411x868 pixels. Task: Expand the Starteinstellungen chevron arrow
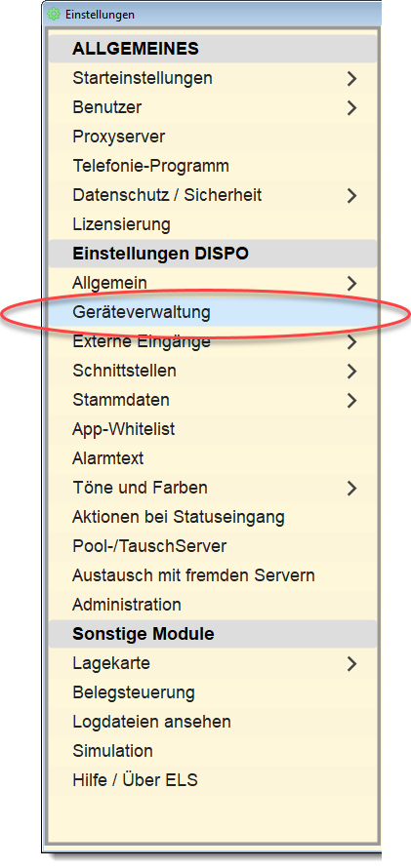351,79
